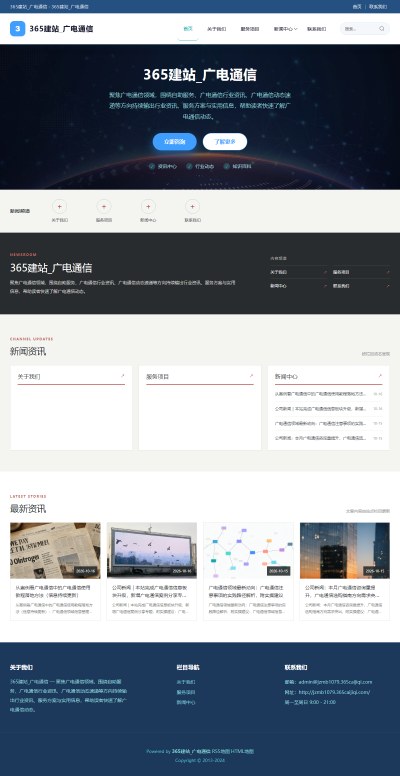Click HTML地图 link in footer

point(242,751)
